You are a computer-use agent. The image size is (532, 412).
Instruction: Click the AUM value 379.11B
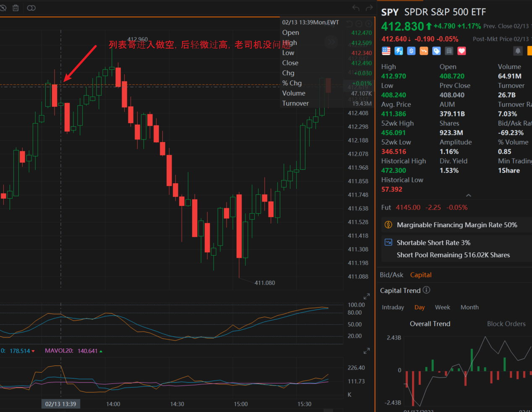tap(452, 114)
